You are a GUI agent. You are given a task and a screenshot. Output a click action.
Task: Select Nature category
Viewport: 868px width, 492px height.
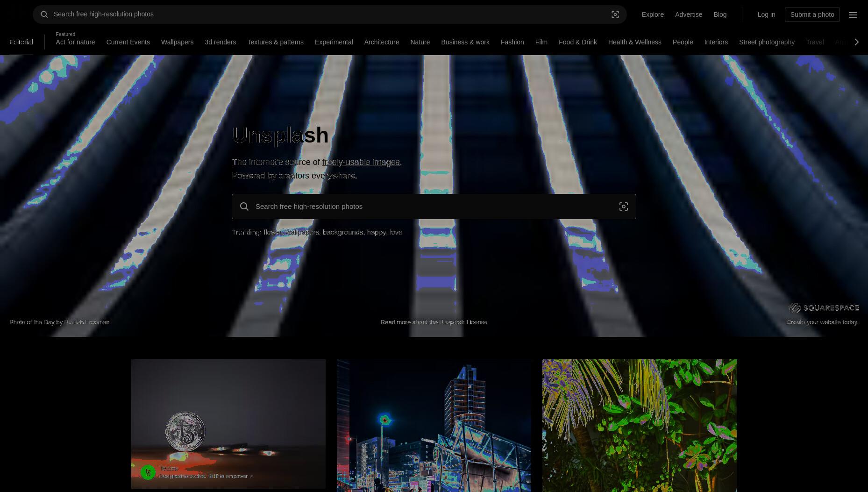point(420,42)
